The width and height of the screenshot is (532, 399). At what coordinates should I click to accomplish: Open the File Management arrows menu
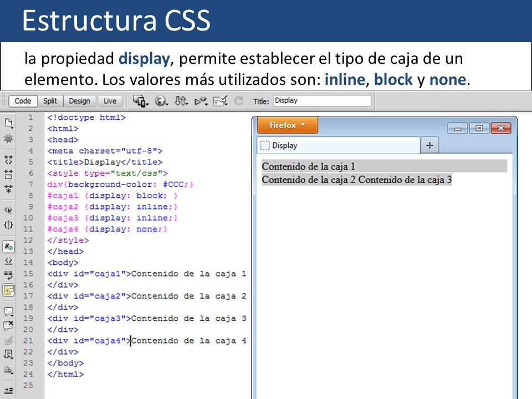pyautogui.click(x=181, y=101)
